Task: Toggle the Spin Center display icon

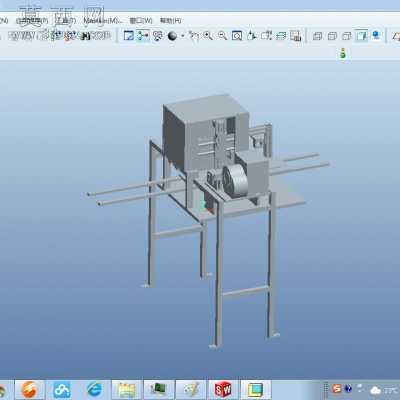Action: click(x=143, y=35)
